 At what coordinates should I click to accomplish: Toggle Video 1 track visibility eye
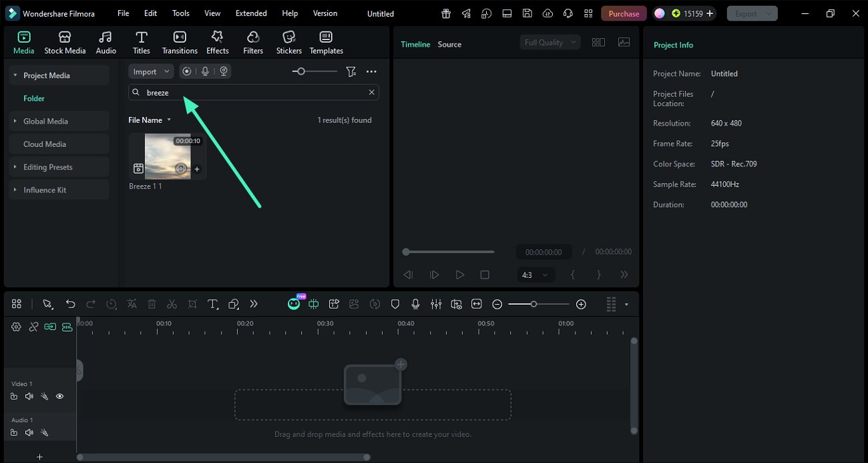(59, 396)
